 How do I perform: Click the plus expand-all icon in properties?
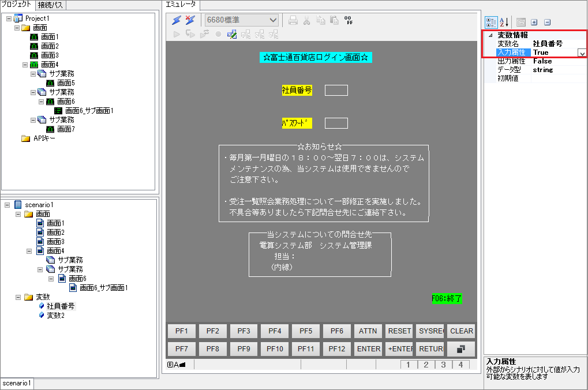pyautogui.click(x=534, y=22)
